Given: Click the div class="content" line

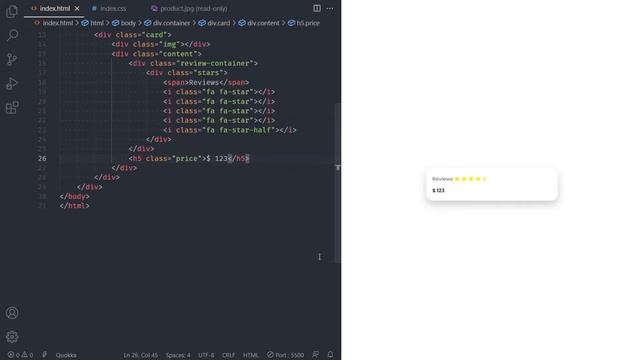Looking at the screenshot, I should tap(157, 54).
